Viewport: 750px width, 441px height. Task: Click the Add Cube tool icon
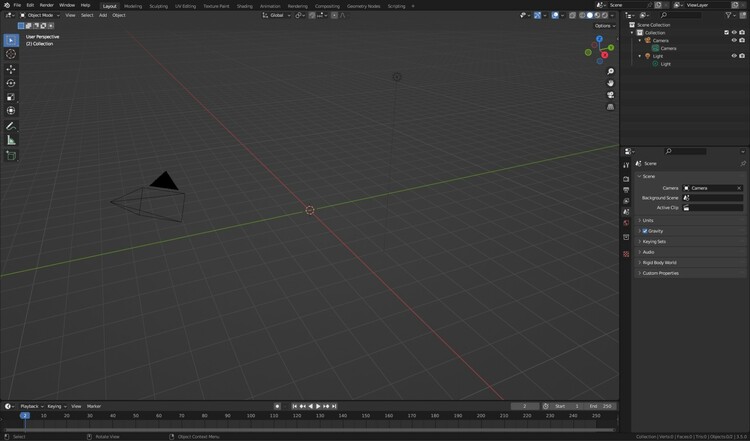point(11,155)
